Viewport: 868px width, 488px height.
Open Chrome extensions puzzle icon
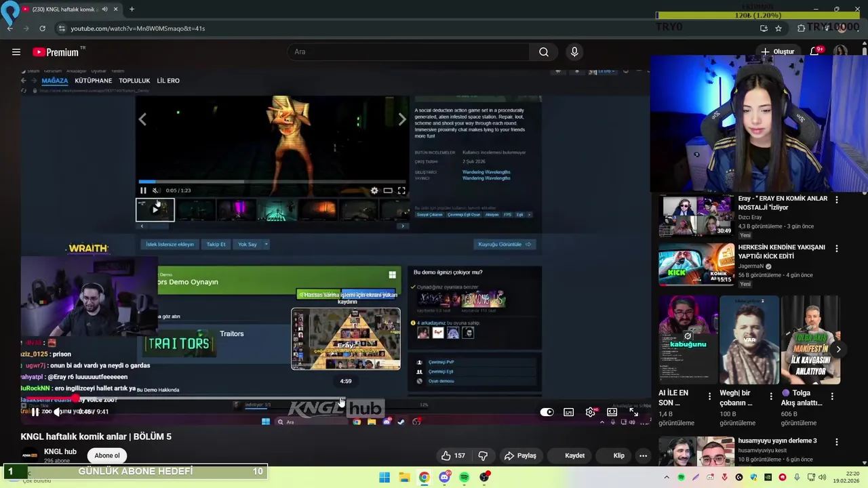click(x=802, y=28)
